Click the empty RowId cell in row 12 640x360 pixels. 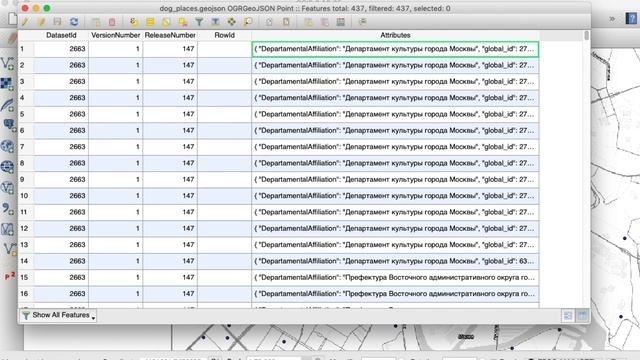tap(224, 229)
